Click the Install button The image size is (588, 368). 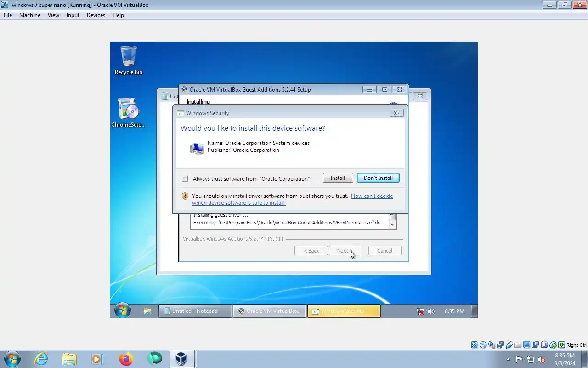[338, 178]
